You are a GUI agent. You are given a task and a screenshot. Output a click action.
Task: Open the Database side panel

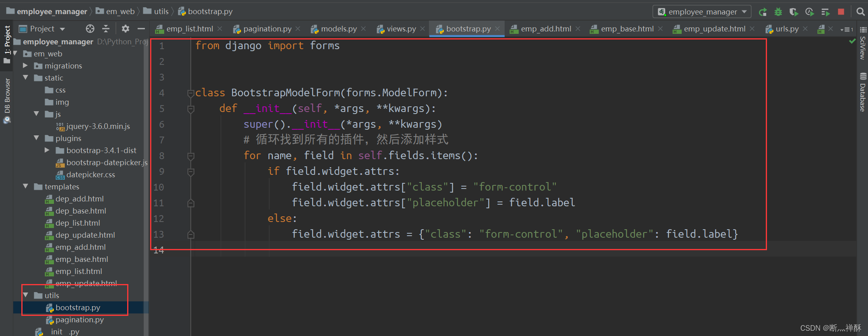[x=862, y=93]
